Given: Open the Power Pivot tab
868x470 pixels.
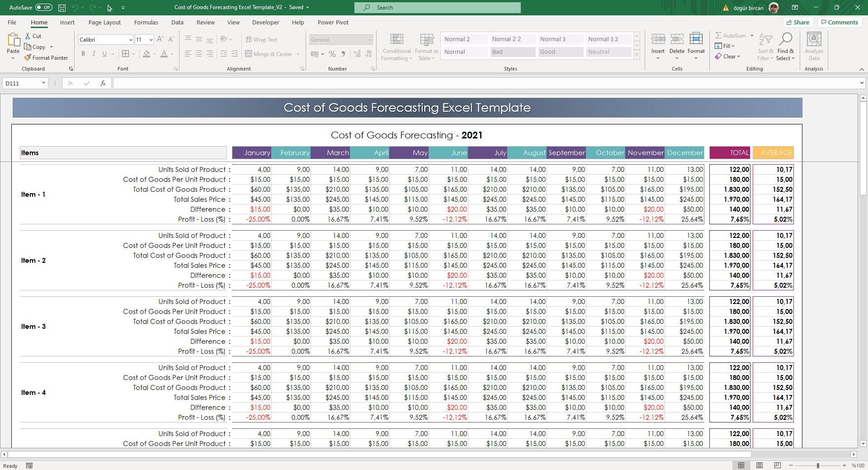Looking at the screenshot, I should pyautogui.click(x=333, y=22).
